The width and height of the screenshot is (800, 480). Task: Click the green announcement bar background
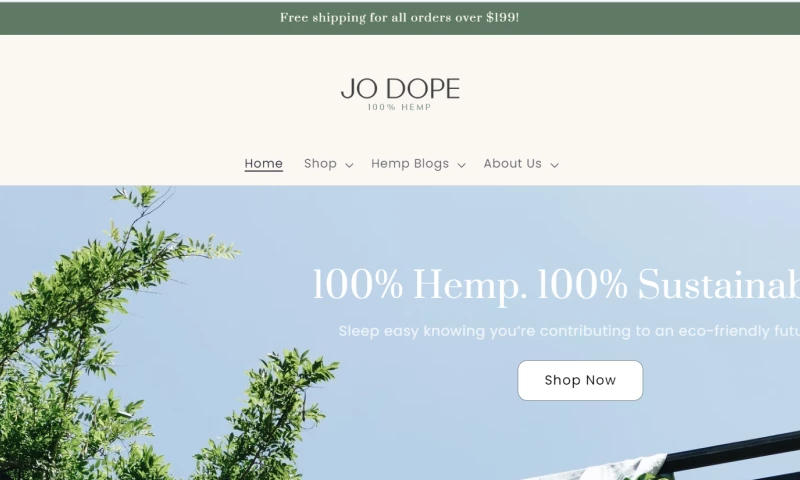(663, 18)
